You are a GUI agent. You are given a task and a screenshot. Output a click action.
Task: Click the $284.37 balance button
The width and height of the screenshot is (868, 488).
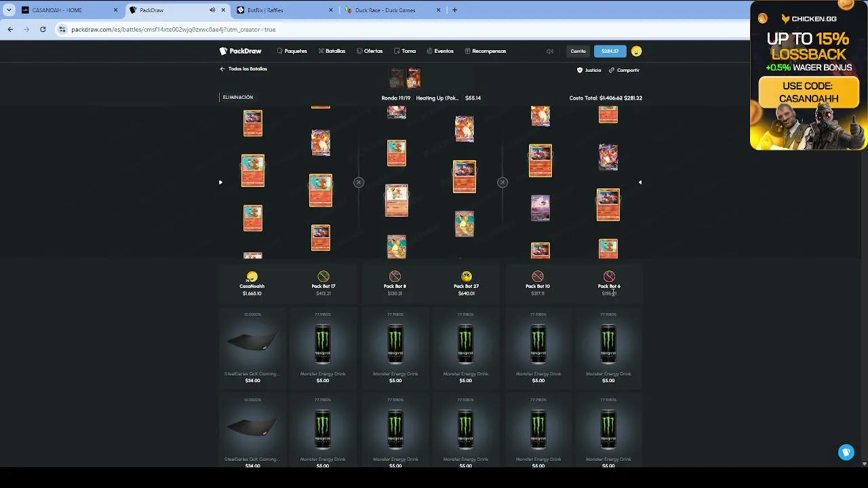coord(610,51)
